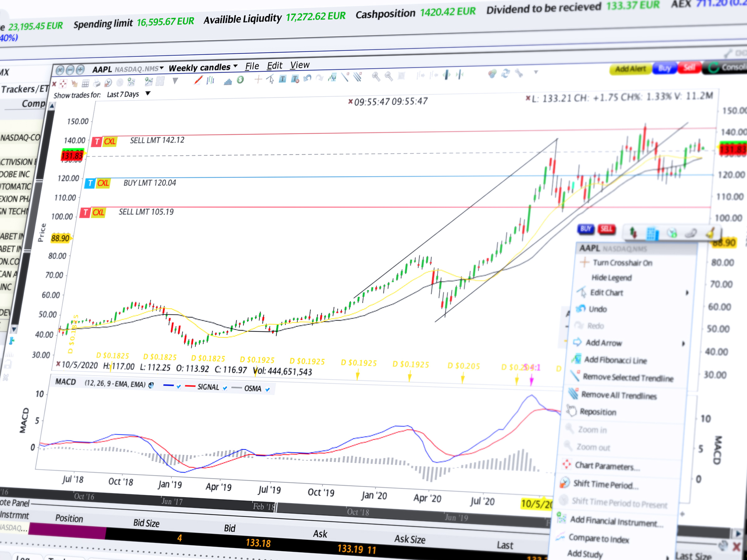Click the chart colors palette icon
The width and height of the screenshot is (747, 560).
492,74
